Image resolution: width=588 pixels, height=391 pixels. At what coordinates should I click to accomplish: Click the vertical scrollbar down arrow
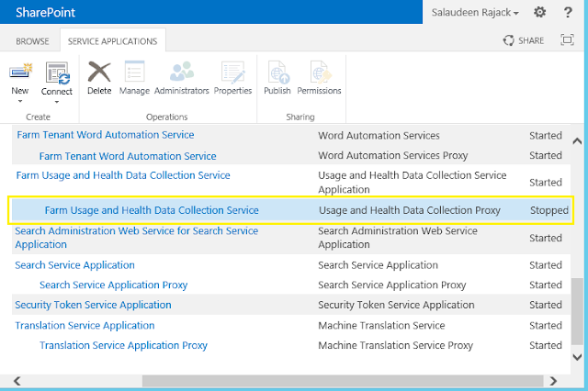click(x=577, y=357)
